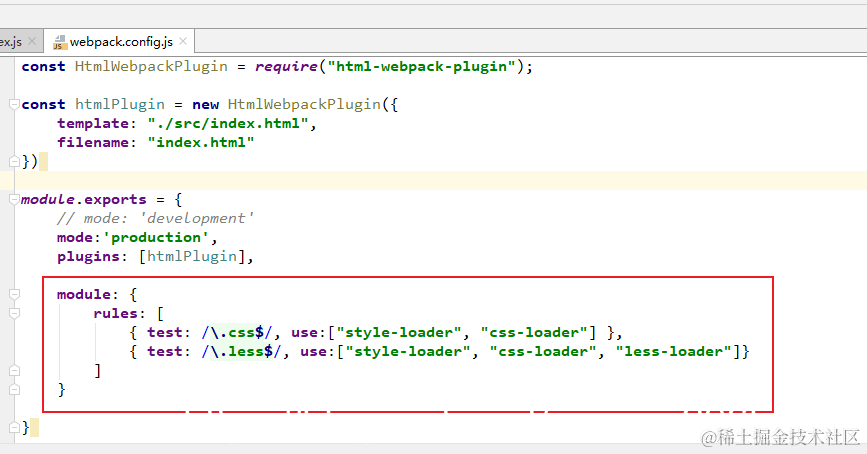Screen dimensions: 867x454
Task: Collapse the const htmlPlugin declaration fold
Action: [14, 104]
